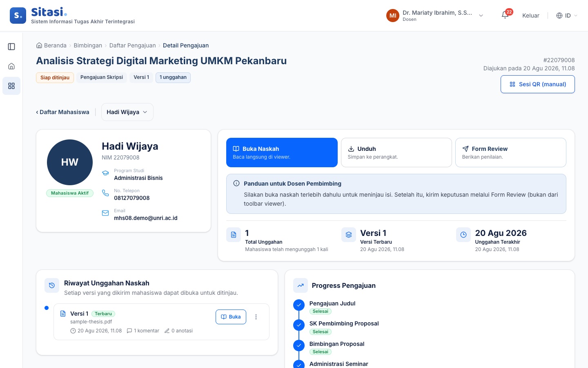This screenshot has width=588, height=368.
Task: Click the Riwayat Unggahan history icon
Action: click(52, 285)
